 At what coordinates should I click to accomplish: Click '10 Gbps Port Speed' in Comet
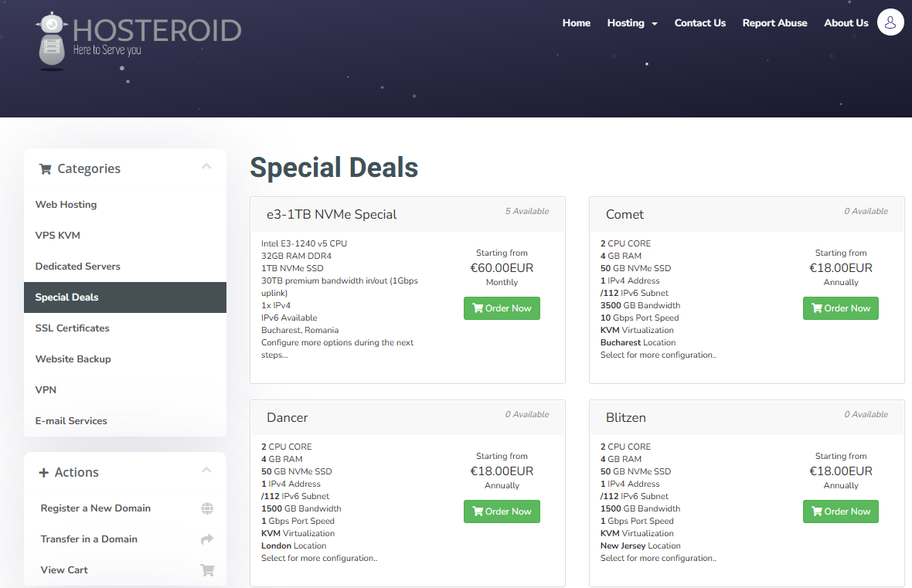point(640,318)
